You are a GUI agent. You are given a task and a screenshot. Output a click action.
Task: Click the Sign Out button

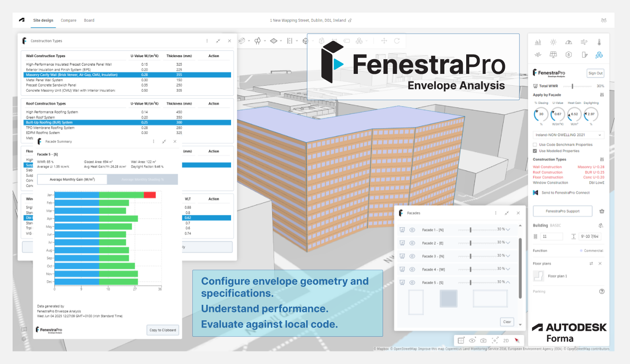coord(595,73)
